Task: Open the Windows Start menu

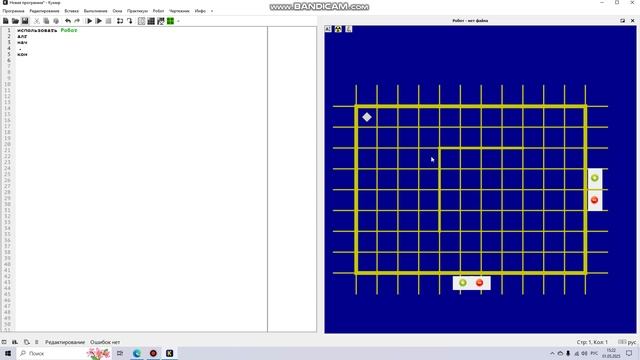Action: (8, 353)
